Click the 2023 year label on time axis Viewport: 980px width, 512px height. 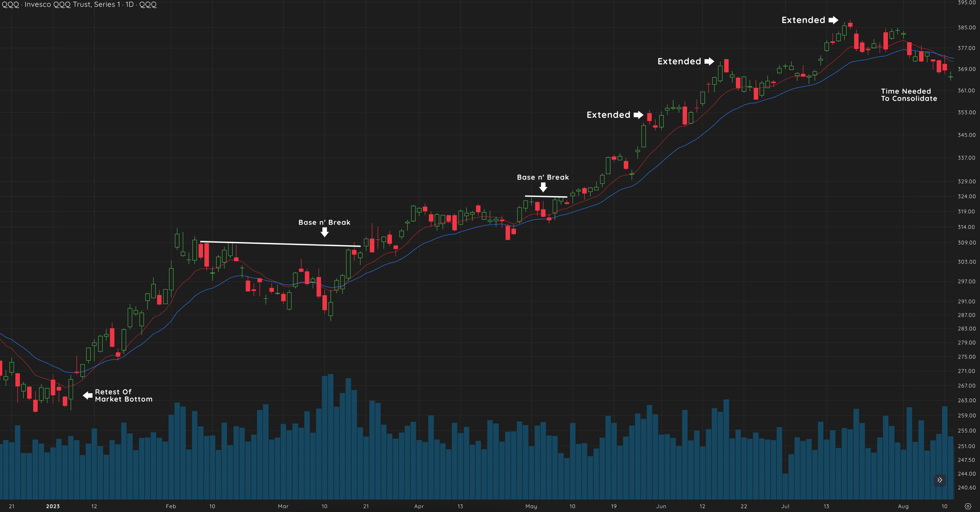[x=53, y=506]
